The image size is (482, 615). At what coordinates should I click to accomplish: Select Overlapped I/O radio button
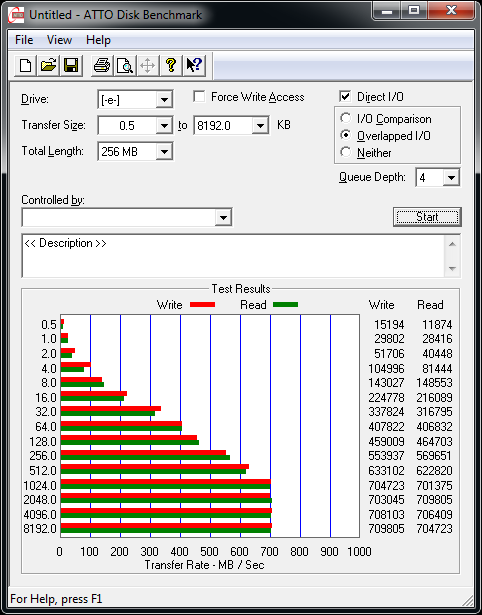click(x=346, y=135)
